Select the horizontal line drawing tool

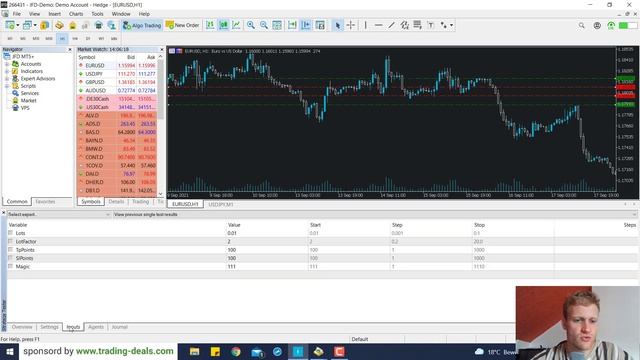pyautogui.click(x=378, y=25)
